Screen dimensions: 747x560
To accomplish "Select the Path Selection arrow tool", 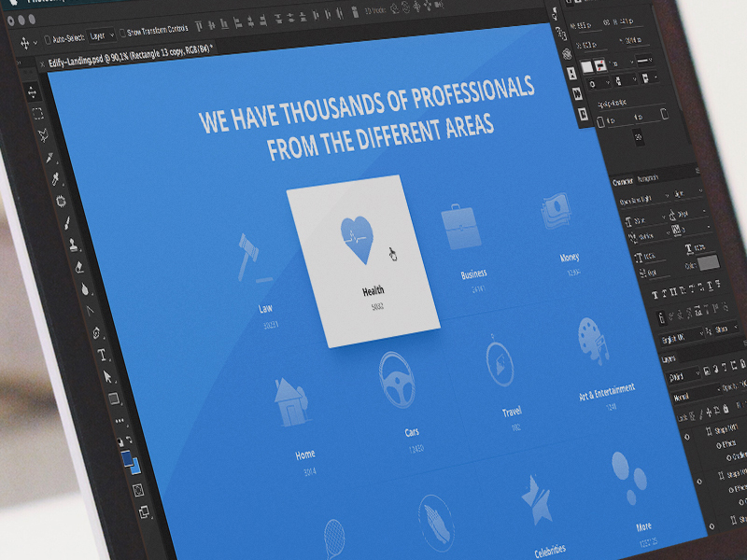I will (x=107, y=377).
